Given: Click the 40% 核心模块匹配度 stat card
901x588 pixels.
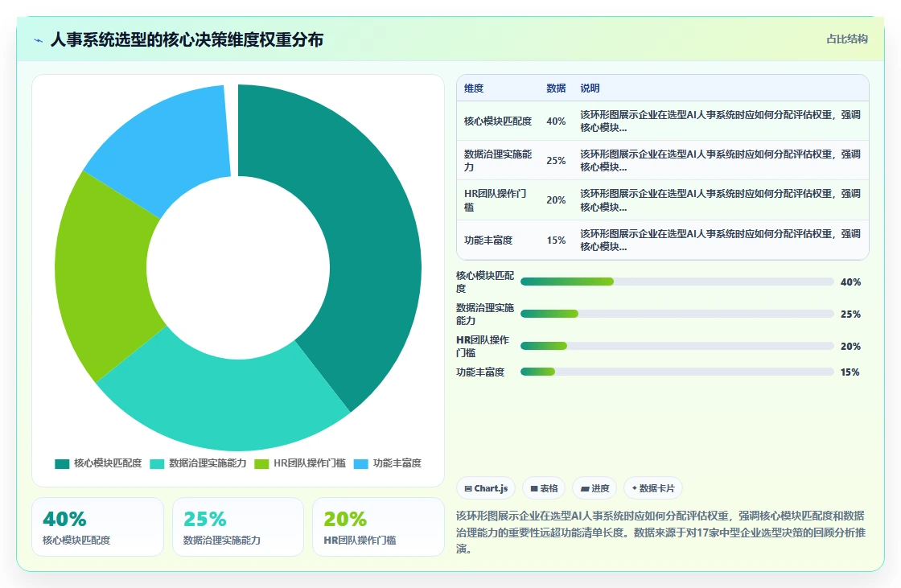Looking at the screenshot, I should tap(97, 527).
